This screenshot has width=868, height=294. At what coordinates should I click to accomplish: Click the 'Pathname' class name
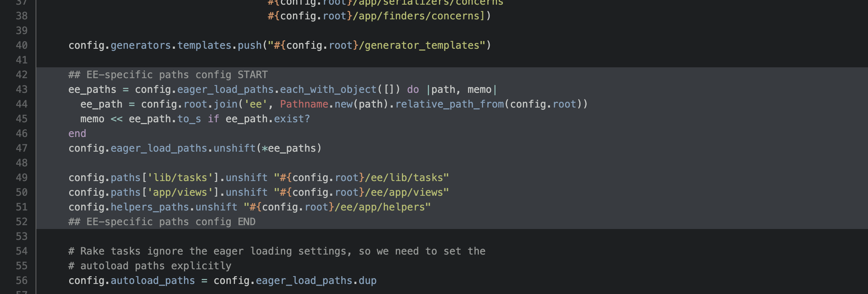point(304,104)
